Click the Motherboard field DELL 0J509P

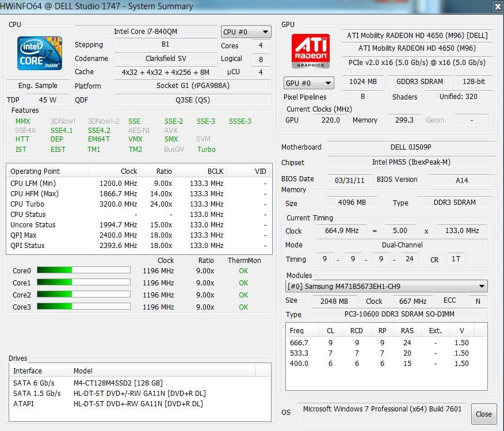(411, 147)
